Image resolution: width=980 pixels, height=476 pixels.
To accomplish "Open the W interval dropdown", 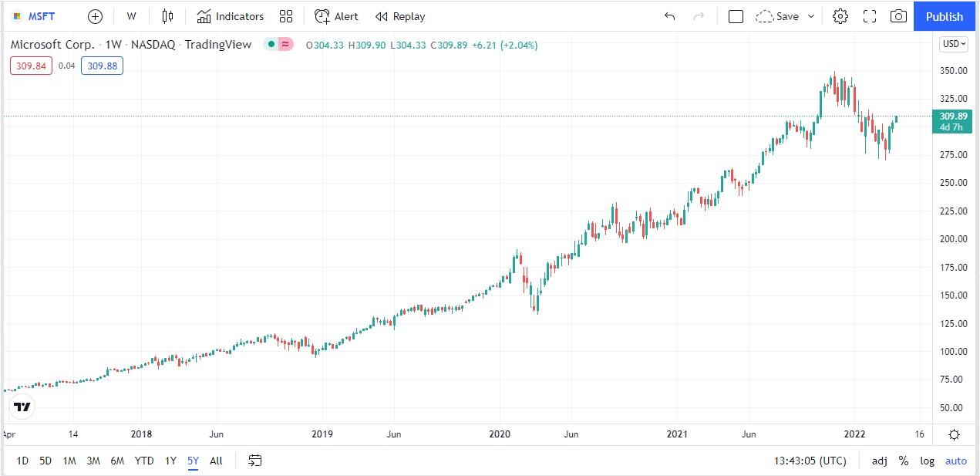I will [x=131, y=16].
